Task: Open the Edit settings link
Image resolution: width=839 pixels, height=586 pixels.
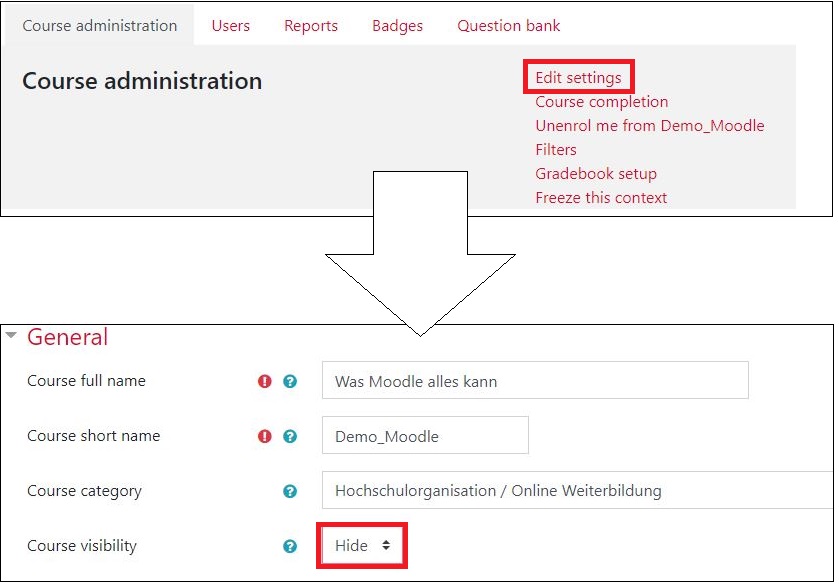Action: click(578, 78)
